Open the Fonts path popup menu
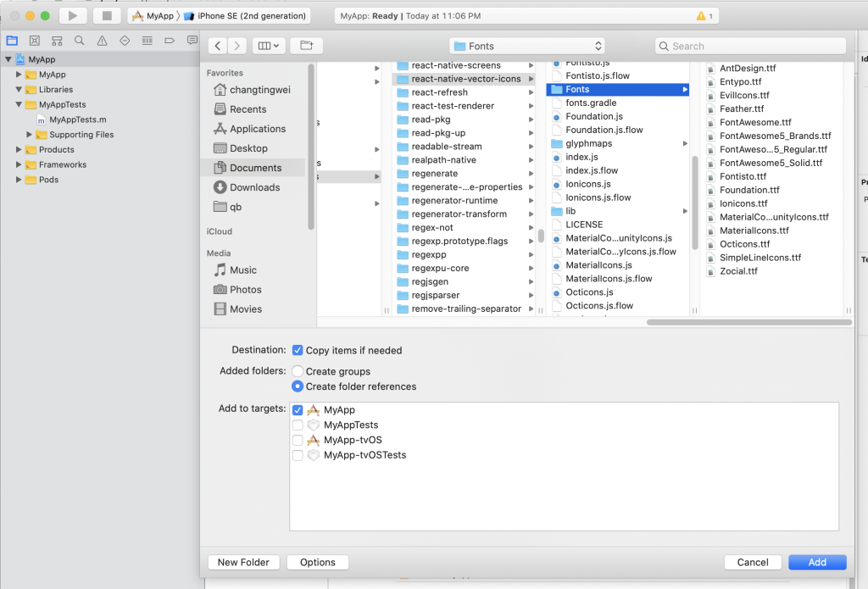Viewport: 868px width, 589px height. [x=527, y=46]
